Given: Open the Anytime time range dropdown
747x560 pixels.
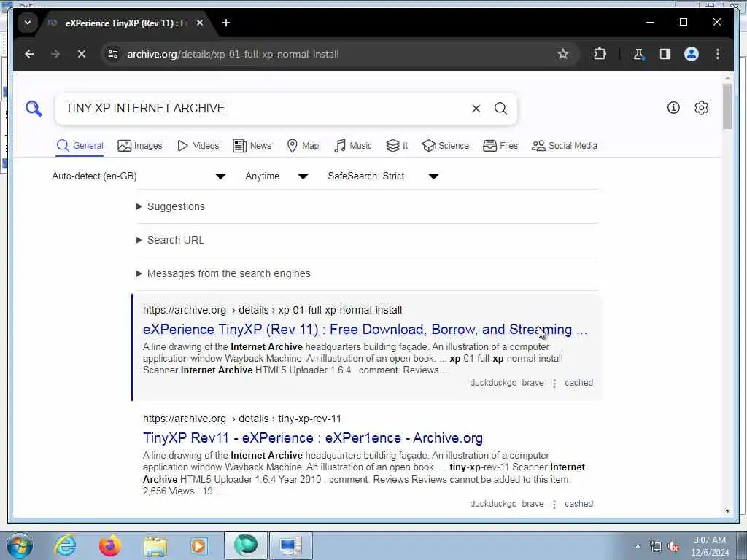Looking at the screenshot, I should [x=276, y=176].
